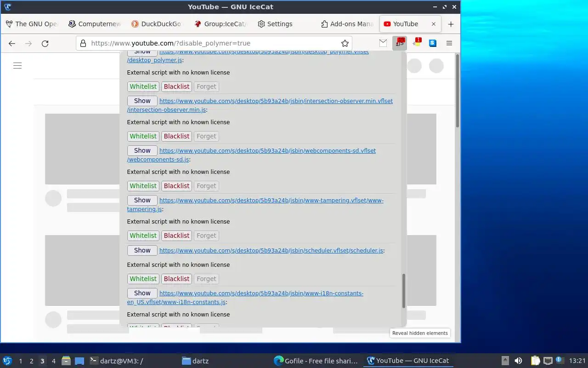This screenshot has height=368, width=588.
Task: Blacklist the webcomponents-sd.js script
Action: pos(176,186)
